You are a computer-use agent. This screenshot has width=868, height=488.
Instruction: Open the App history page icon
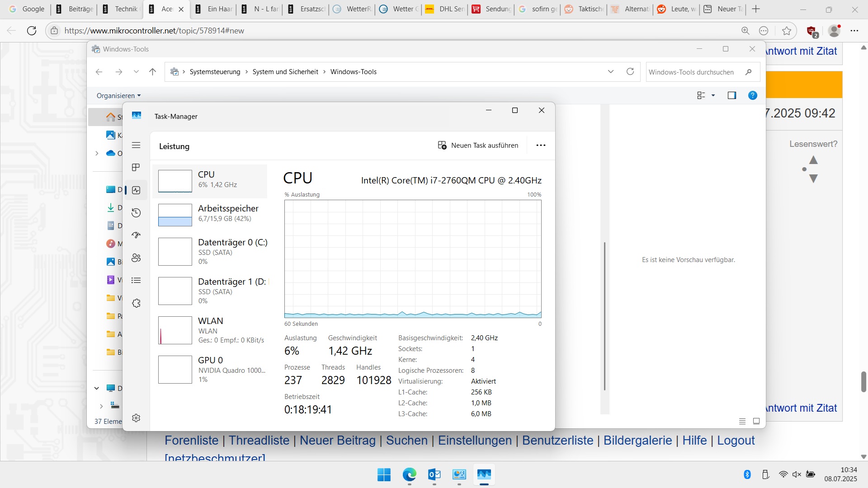136,213
